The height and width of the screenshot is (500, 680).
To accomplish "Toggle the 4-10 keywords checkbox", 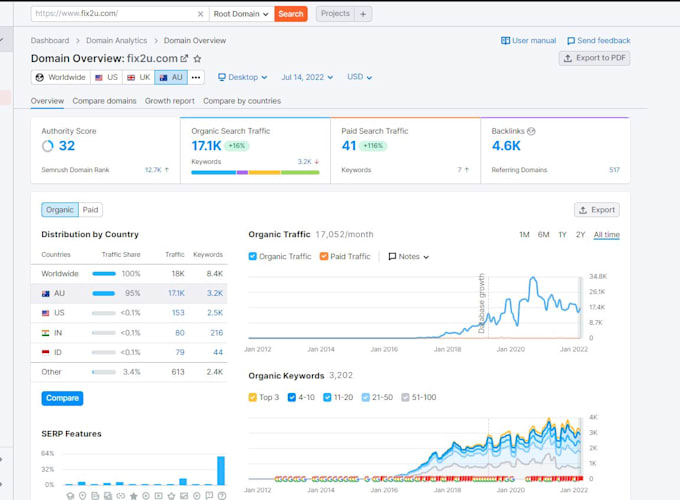I will tap(291, 397).
